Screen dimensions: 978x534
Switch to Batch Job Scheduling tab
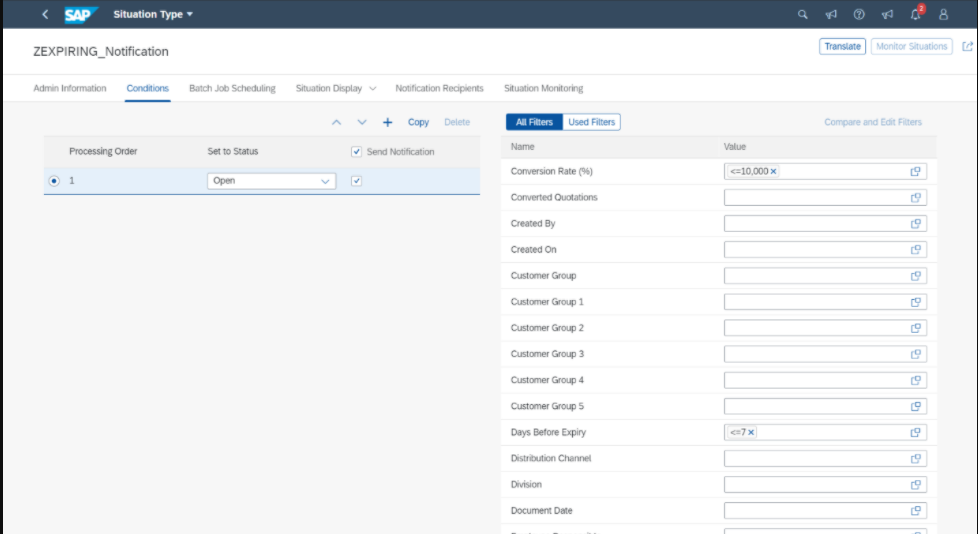click(232, 88)
